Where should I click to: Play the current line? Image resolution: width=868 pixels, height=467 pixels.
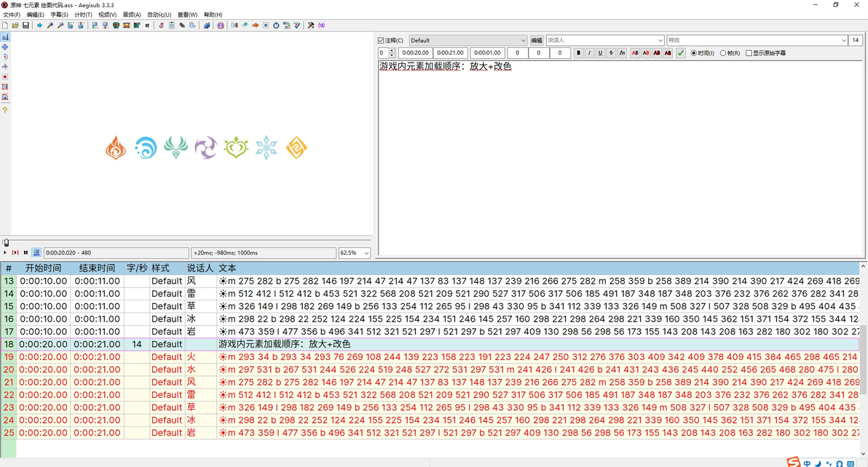[x=15, y=252]
